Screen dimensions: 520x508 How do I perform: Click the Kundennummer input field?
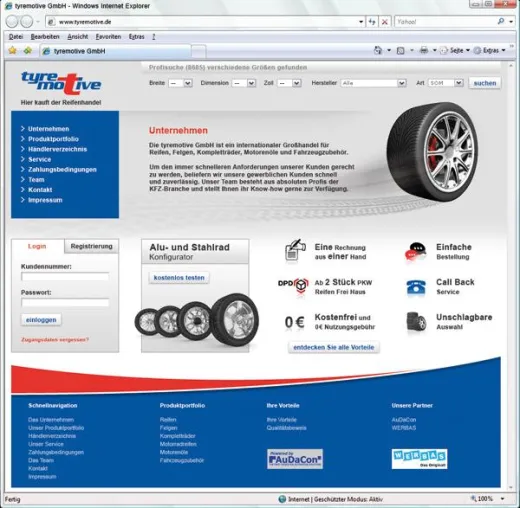[65, 276]
